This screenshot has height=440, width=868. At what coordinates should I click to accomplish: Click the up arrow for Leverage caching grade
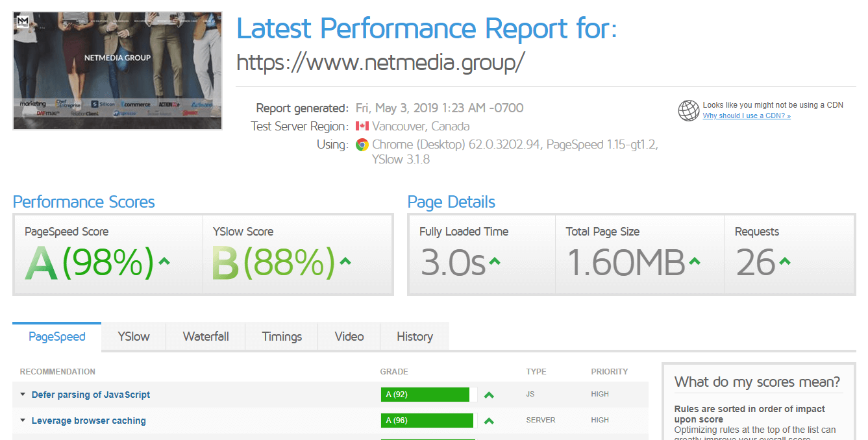click(x=489, y=421)
